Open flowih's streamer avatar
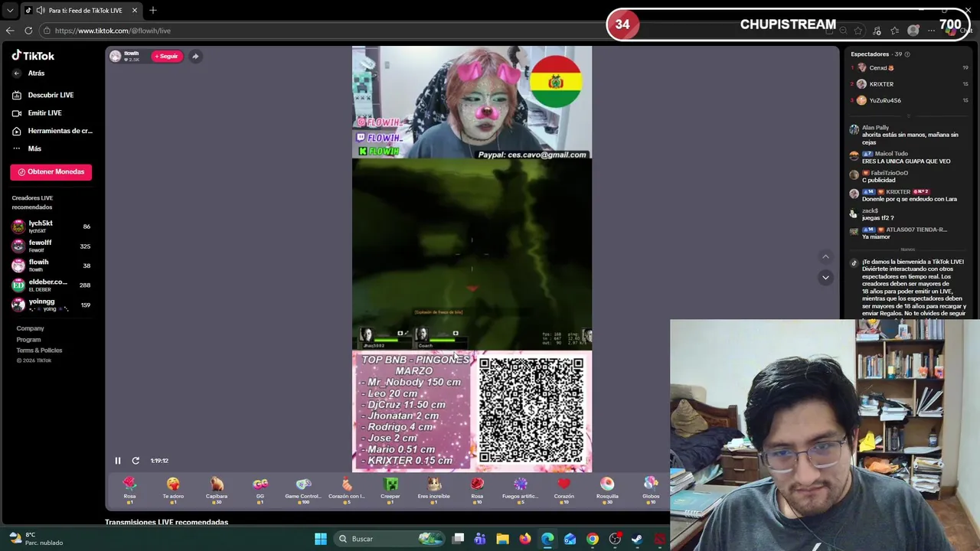Viewport: 980px width, 551px height. pyautogui.click(x=115, y=56)
